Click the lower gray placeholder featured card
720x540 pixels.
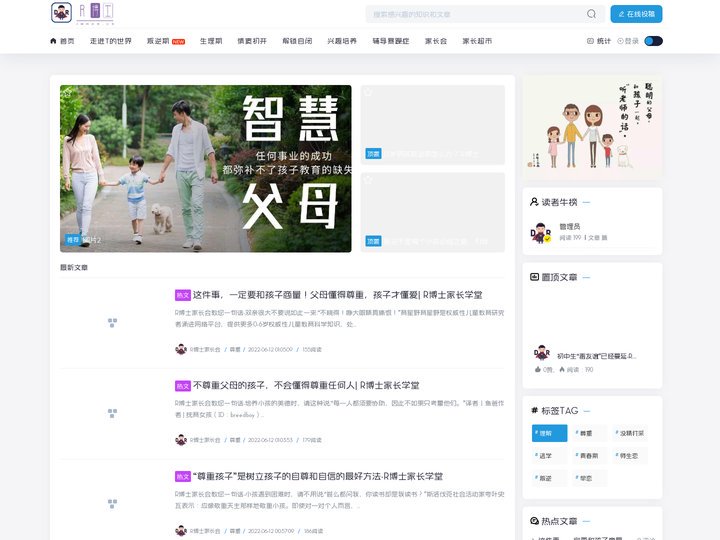433,213
